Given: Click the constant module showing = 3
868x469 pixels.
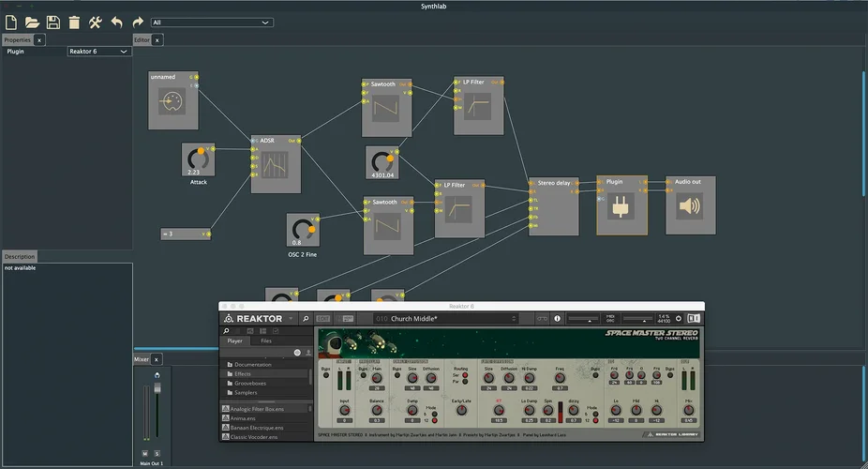Looking at the screenshot, I should click(x=186, y=234).
